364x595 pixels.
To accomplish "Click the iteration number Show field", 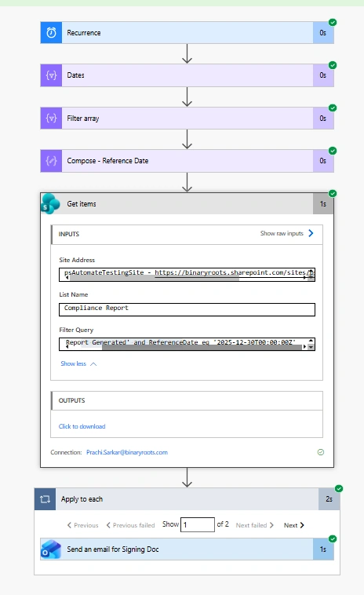I will pos(198,525).
